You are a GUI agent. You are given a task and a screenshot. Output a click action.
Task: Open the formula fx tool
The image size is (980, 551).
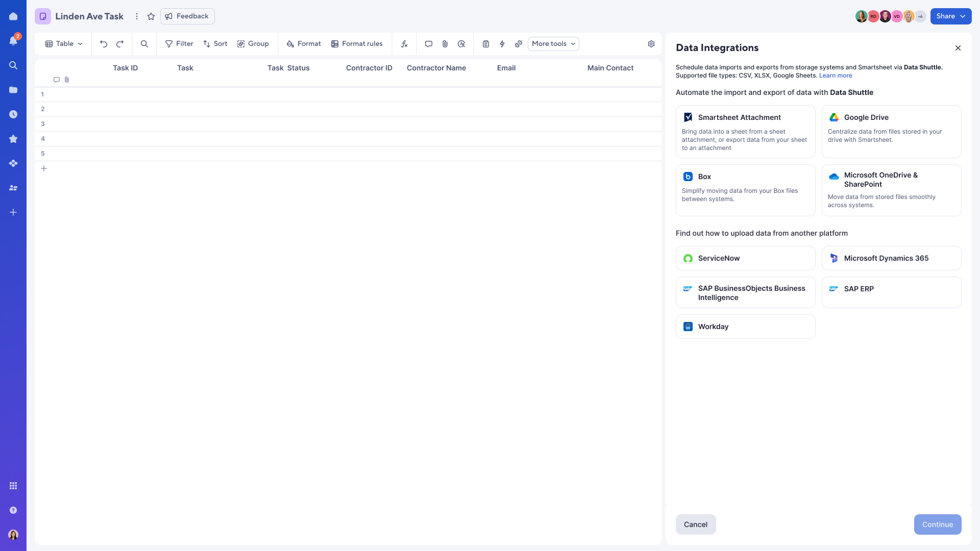(x=404, y=44)
